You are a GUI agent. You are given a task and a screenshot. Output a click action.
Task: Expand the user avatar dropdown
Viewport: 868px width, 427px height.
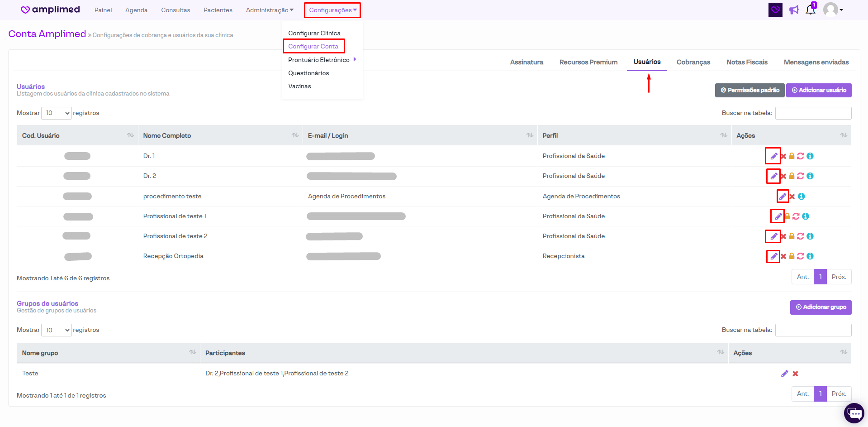(832, 10)
